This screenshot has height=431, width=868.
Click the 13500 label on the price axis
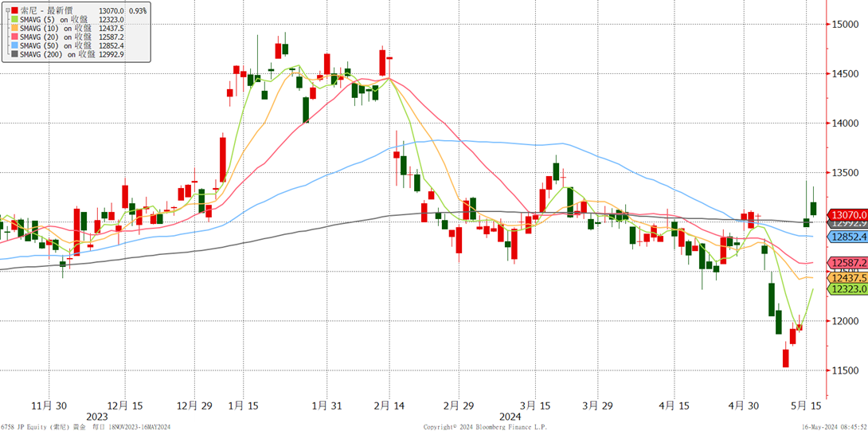(x=846, y=172)
